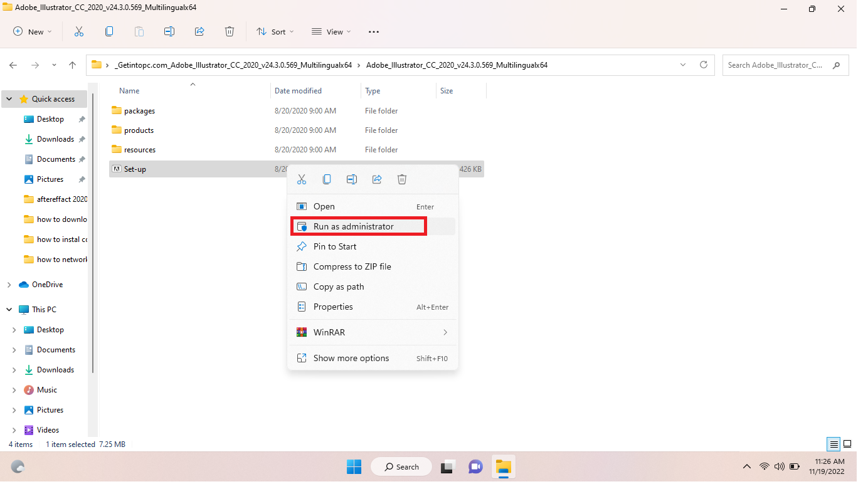Choose Open in the context menu

373,206
